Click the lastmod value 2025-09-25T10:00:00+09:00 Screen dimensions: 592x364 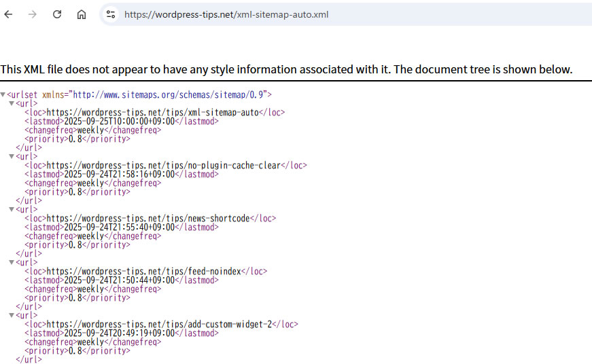coord(120,122)
